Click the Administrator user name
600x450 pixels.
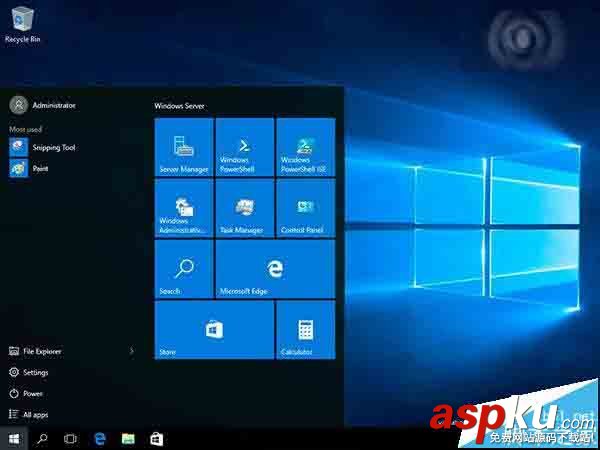point(54,105)
